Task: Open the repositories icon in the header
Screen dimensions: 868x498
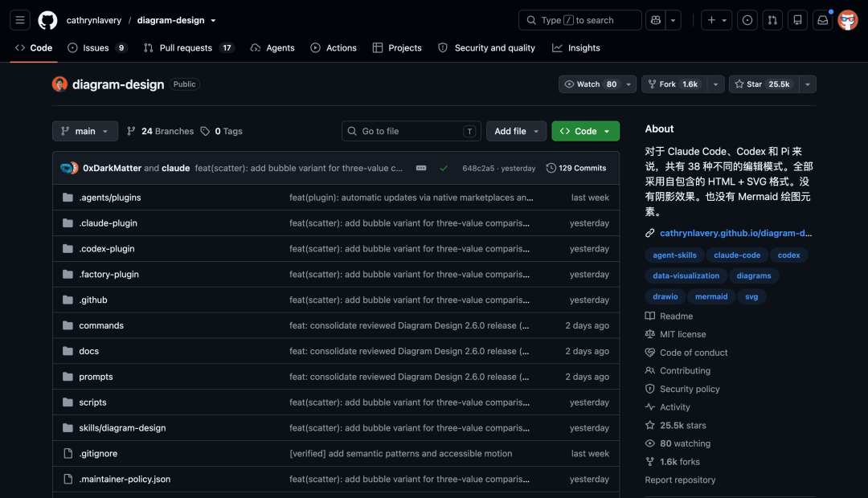Action: pos(798,20)
